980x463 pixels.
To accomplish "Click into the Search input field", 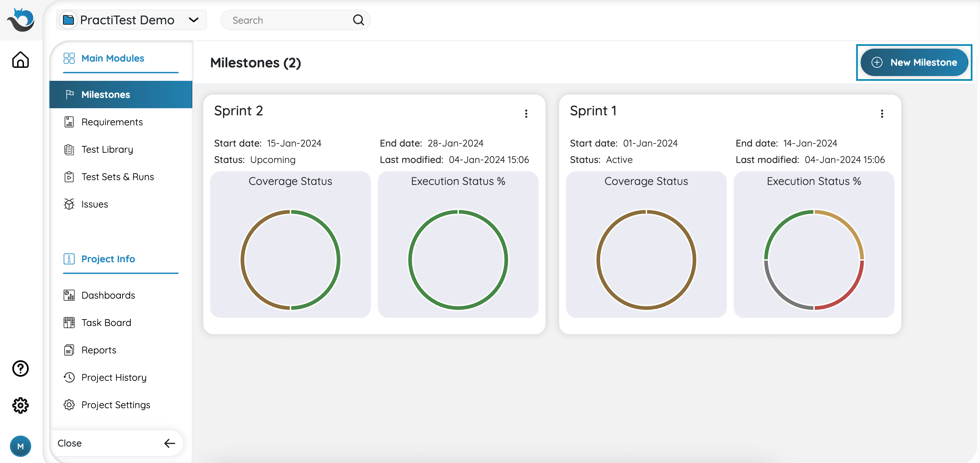I will (289, 20).
